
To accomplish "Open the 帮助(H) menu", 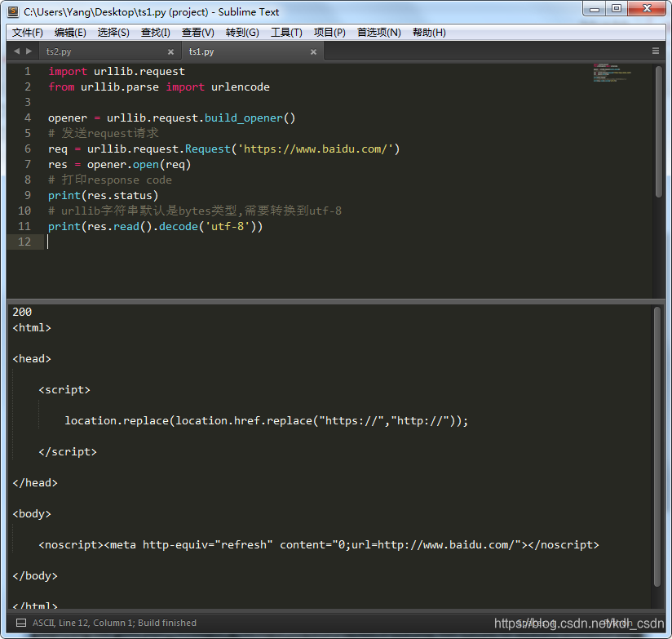I will [429, 33].
